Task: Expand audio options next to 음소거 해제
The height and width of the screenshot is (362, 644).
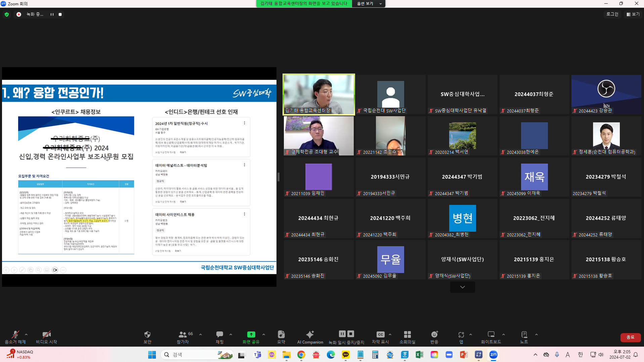Action: [26, 334]
